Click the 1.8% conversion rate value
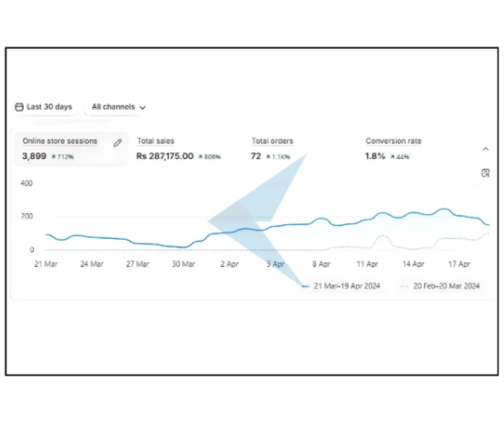Image resolution: width=504 pixels, height=423 pixels. pyautogui.click(x=375, y=156)
